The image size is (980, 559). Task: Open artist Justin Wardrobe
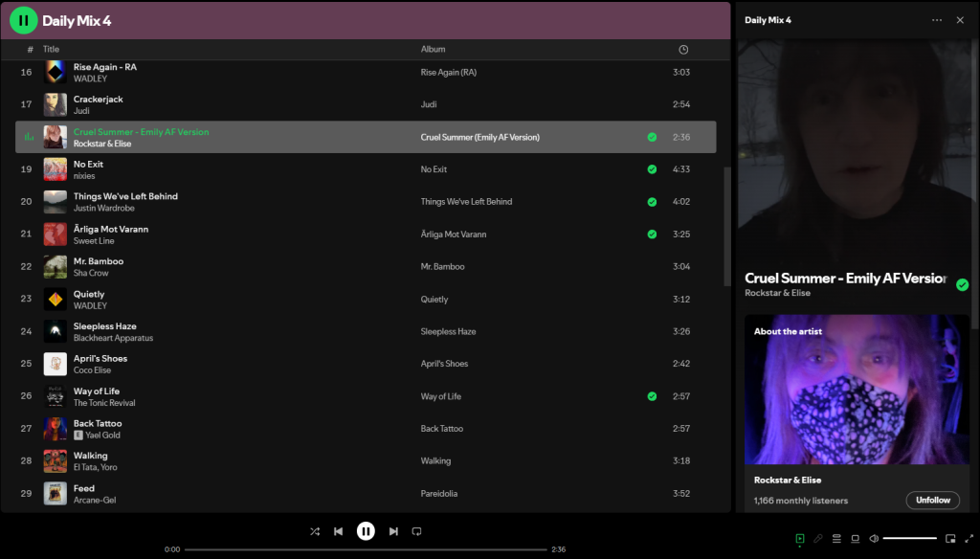[103, 209]
